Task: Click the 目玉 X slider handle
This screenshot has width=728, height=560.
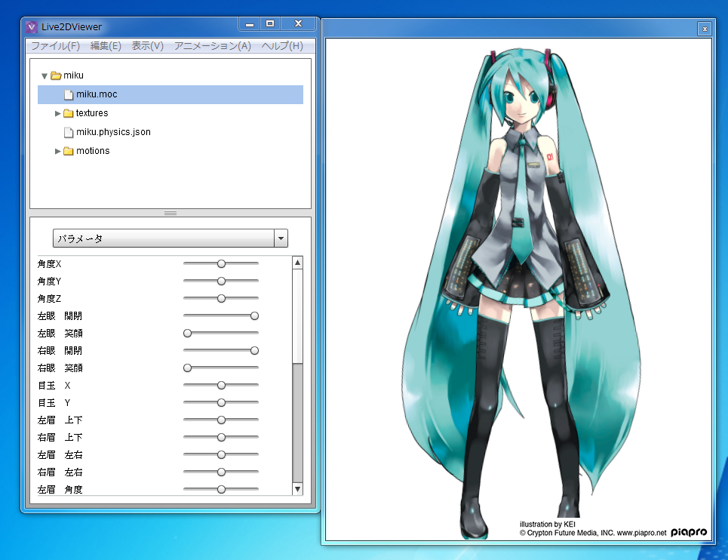Action: coord(222,385)
